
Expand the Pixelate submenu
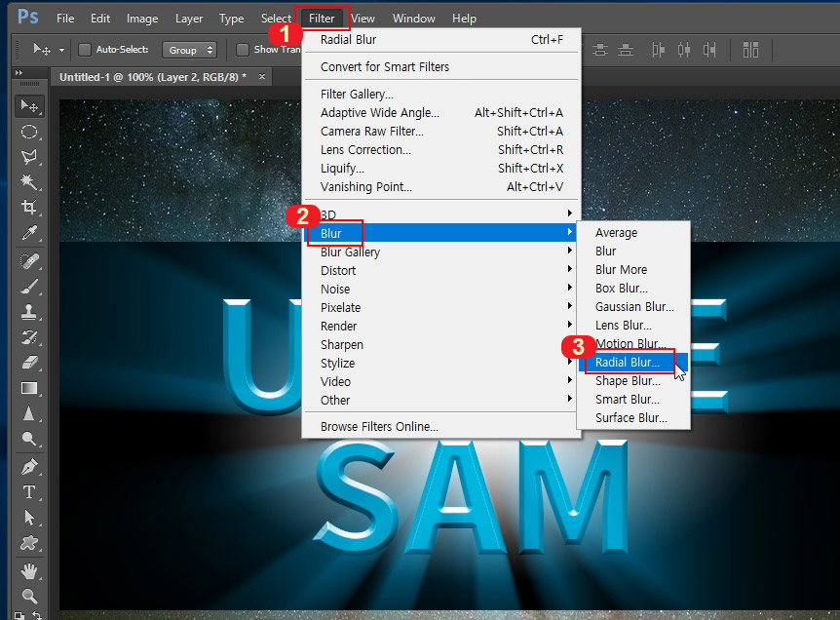tap(440, 308)
